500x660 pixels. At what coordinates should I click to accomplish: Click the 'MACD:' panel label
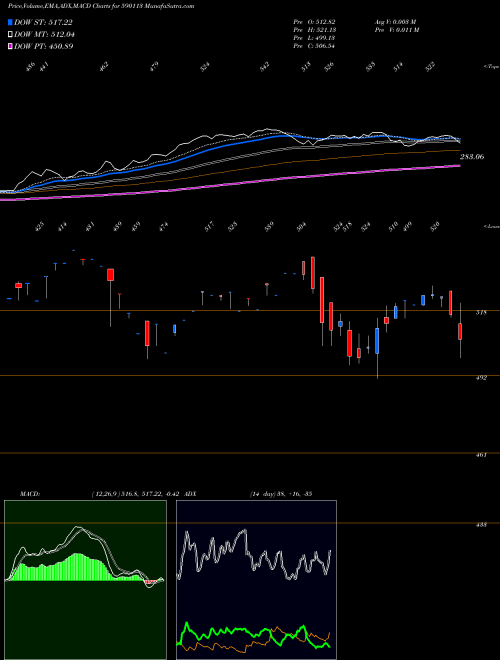coord(30,493)
